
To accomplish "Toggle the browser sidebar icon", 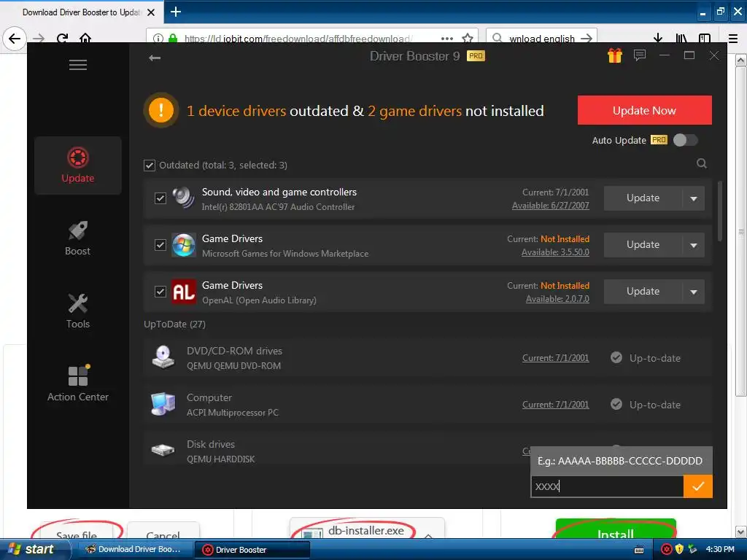I will [705, 38].
